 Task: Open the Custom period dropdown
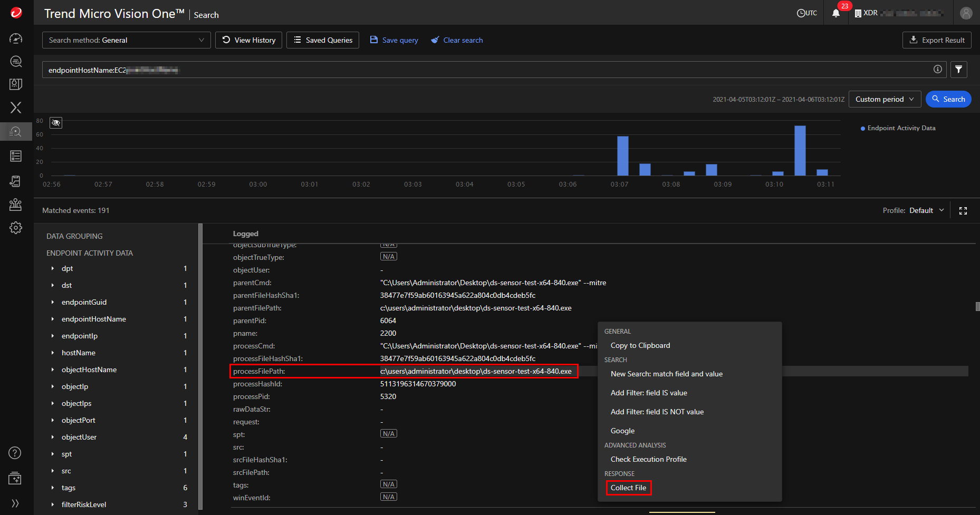pos(884,99)
